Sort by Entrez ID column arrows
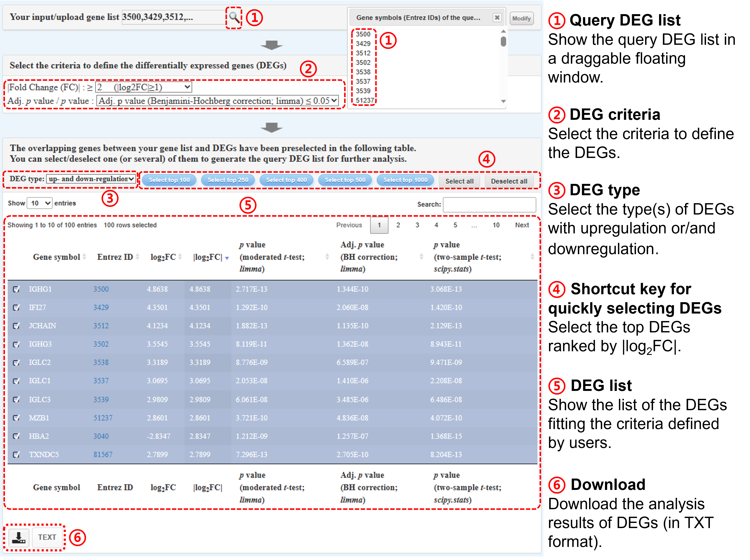750x560 pixels. coord(138,257)
